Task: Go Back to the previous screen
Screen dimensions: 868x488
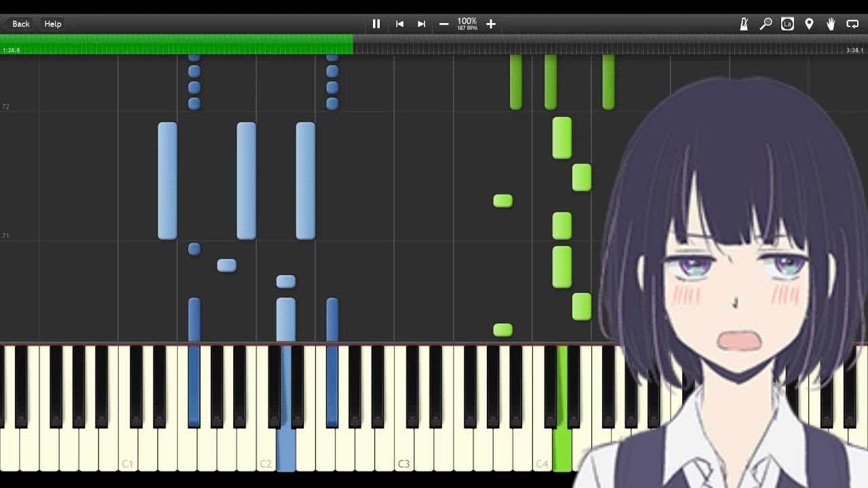Action: tap(20, 24)
